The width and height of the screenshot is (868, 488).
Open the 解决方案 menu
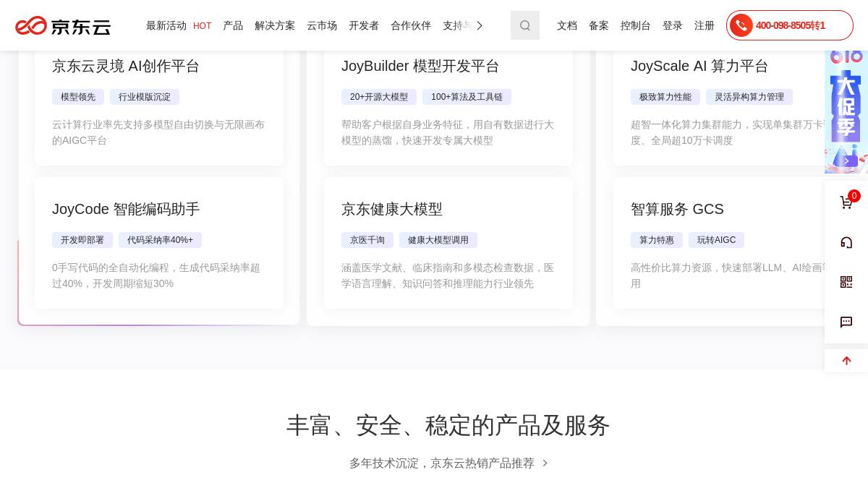pyautogui.click(x=275, y=25)
